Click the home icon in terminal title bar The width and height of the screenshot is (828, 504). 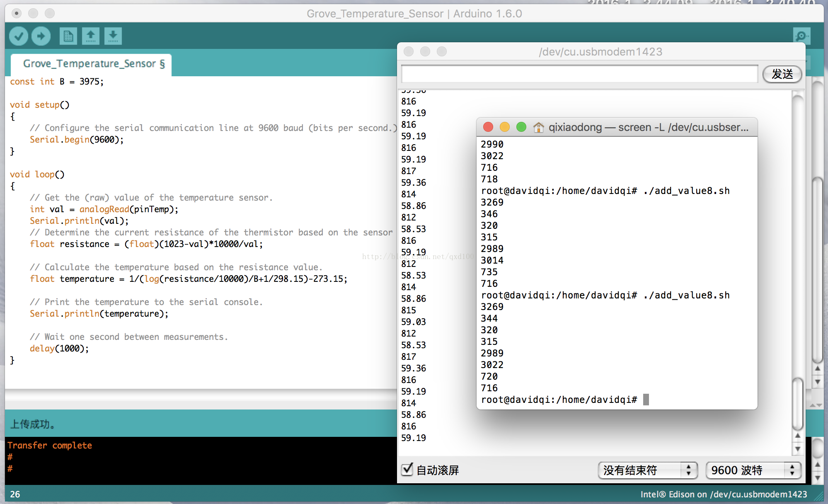538,127
